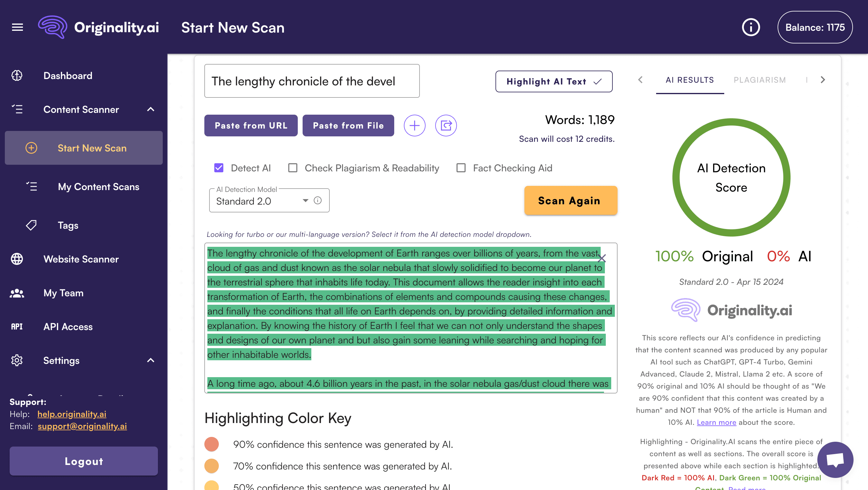Viewport: 868px width, 490px height.
Task: Collapse the Settings section chevron
Action: point(151,361)
